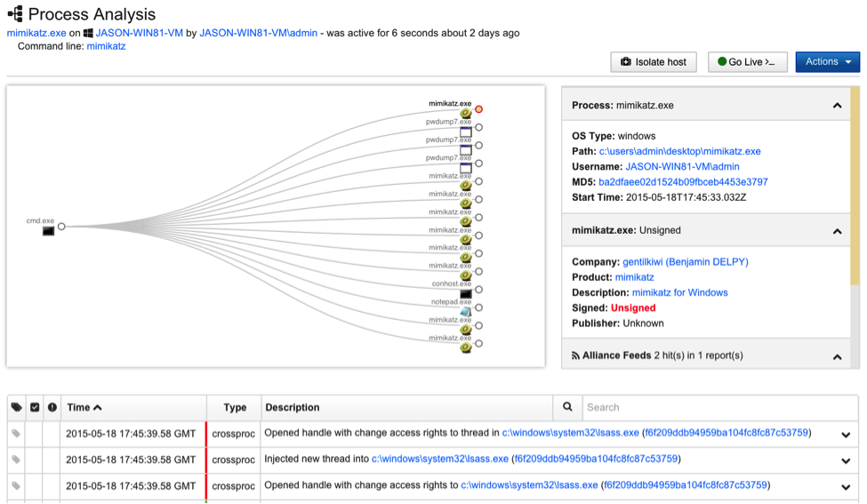Click the magnifying glass search icon

tap(567, 407)
